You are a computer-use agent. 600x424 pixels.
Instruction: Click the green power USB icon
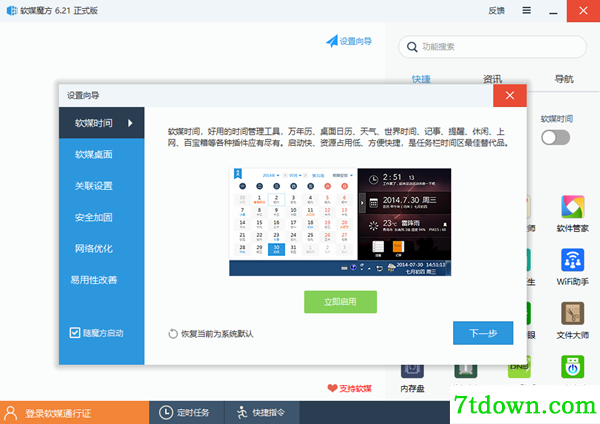[572, 367]
